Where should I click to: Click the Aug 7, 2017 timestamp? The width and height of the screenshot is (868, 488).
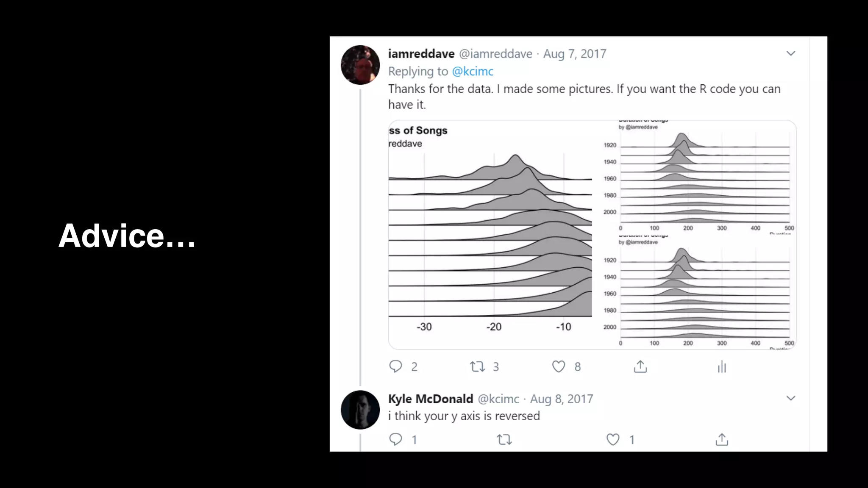click(x=575, y=54)
